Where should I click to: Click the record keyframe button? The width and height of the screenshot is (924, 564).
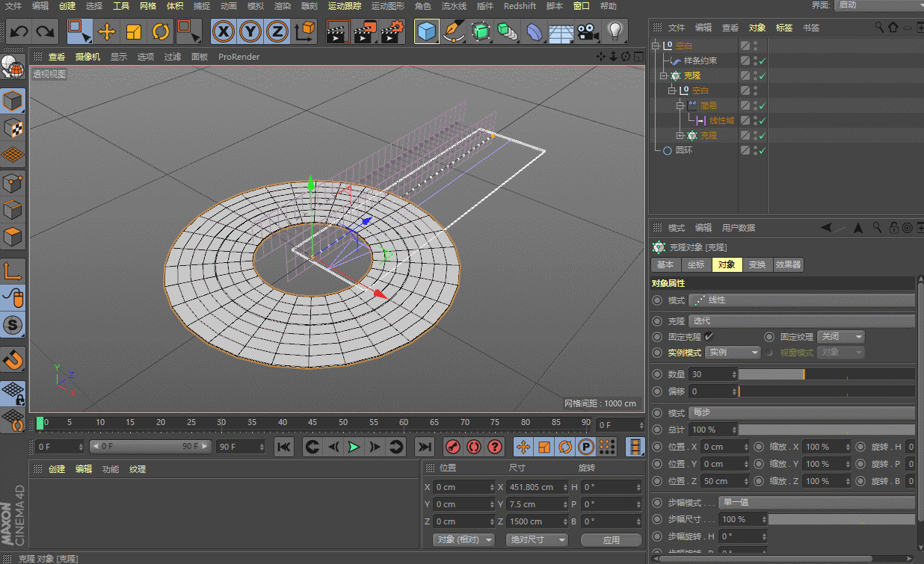coord(453,447)
